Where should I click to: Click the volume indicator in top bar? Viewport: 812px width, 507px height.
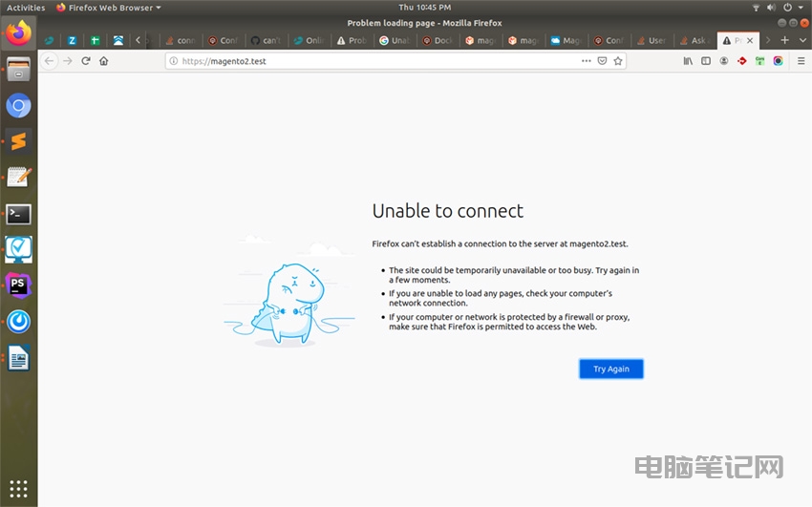[772, 8]
